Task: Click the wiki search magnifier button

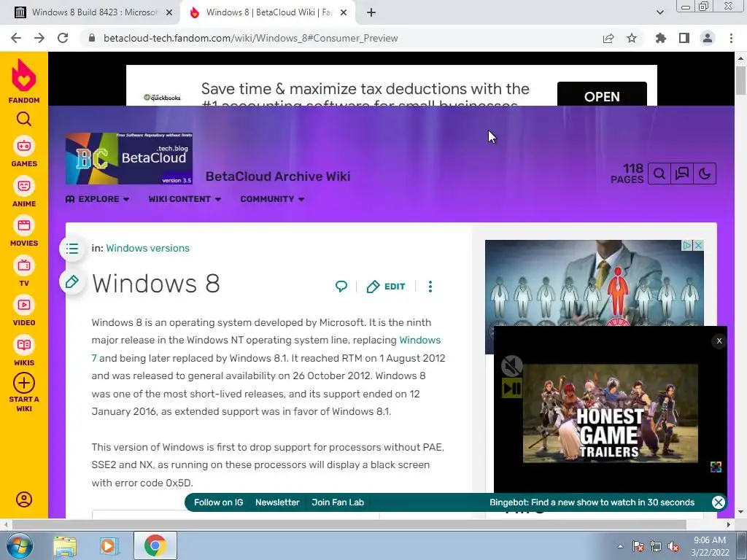Action: (659, 174)
